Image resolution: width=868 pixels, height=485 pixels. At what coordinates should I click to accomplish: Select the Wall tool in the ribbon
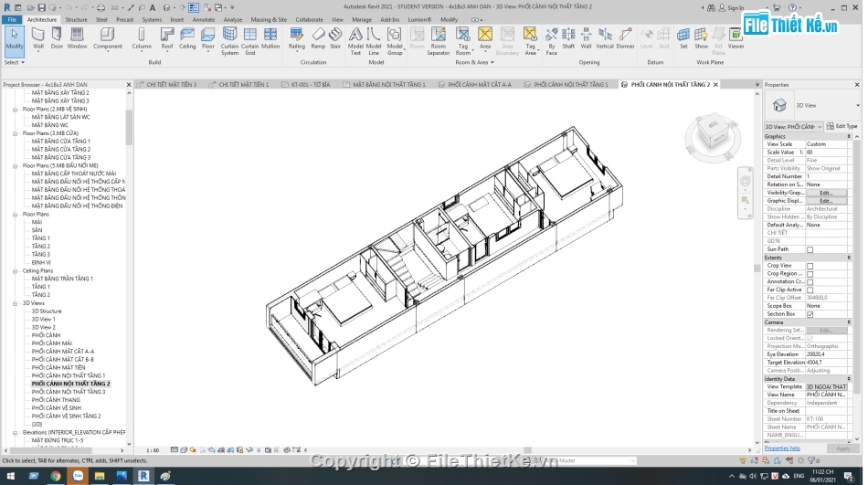38,38
